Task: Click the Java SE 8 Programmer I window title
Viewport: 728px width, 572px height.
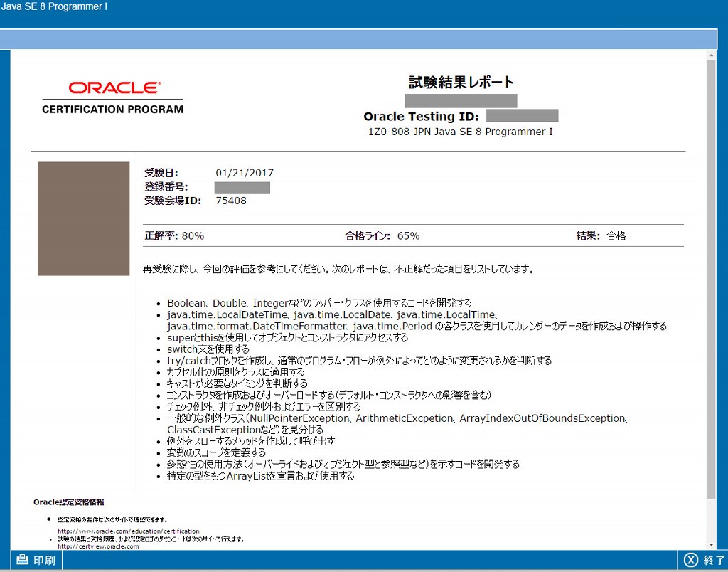Action: (x=54, y=6)
